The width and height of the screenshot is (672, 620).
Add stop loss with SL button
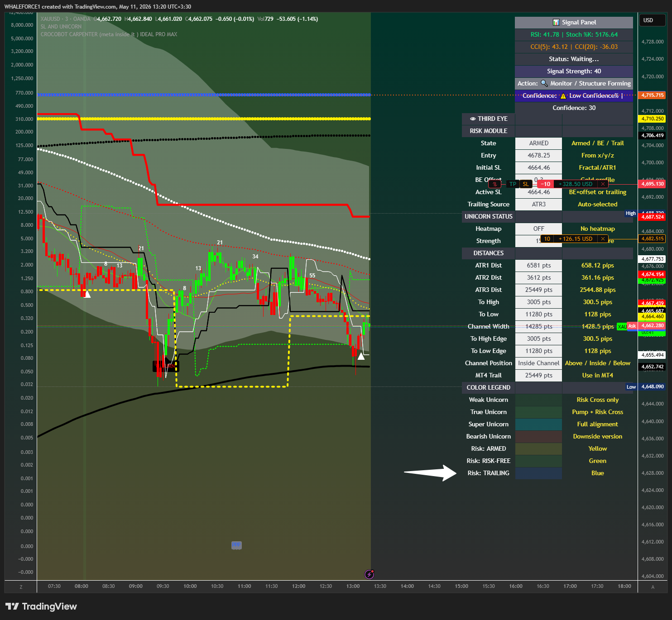(525, 184)
